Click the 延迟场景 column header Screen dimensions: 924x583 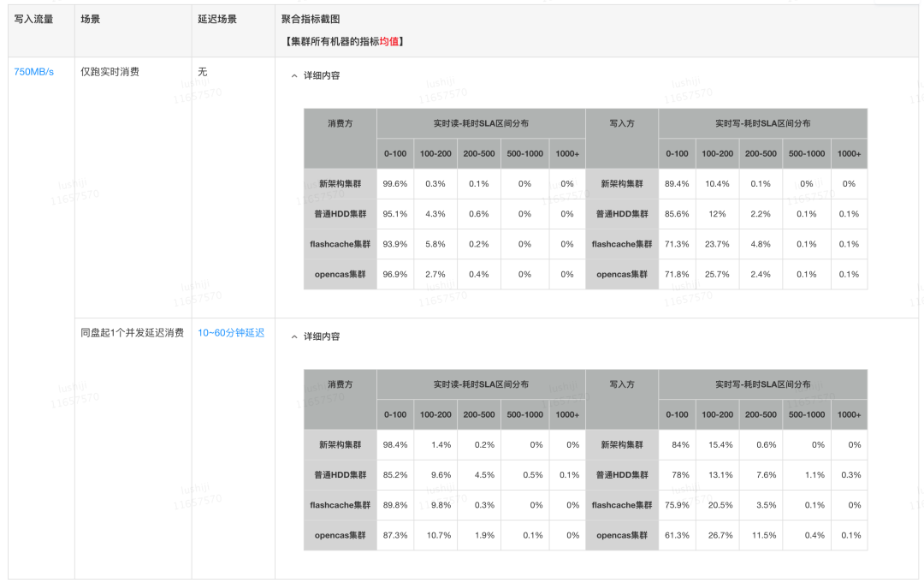(216, 20)
